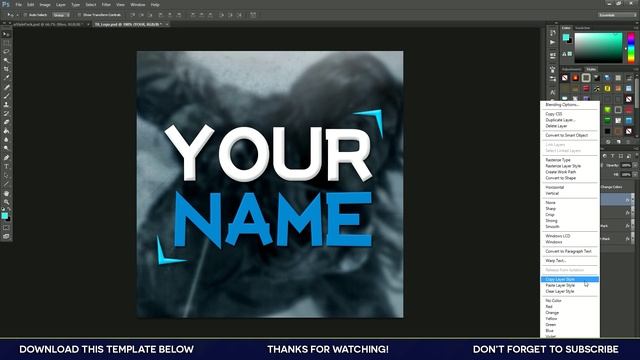Select the Lasso tool
Screen dimensions: 640x360
click(x=6, y=51)
